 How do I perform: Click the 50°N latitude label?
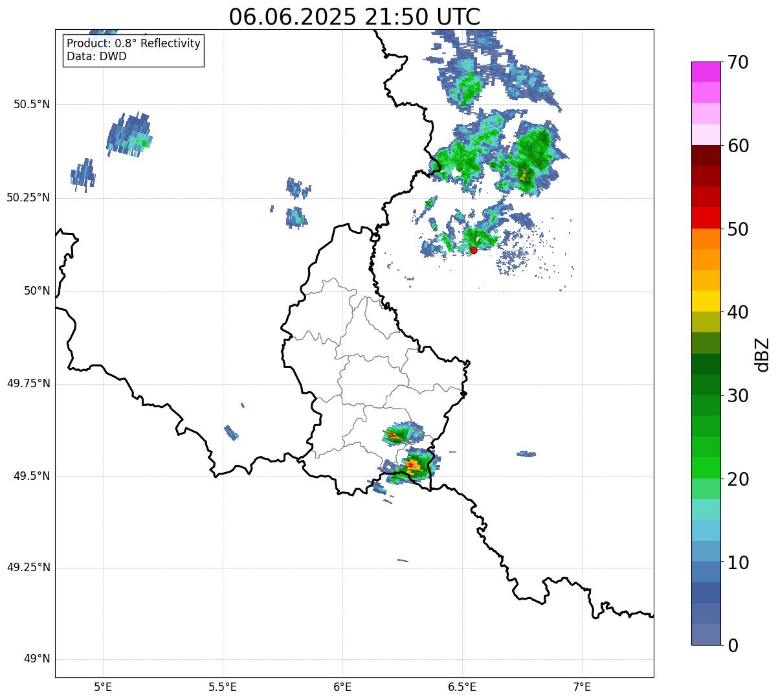click(37, 291)
